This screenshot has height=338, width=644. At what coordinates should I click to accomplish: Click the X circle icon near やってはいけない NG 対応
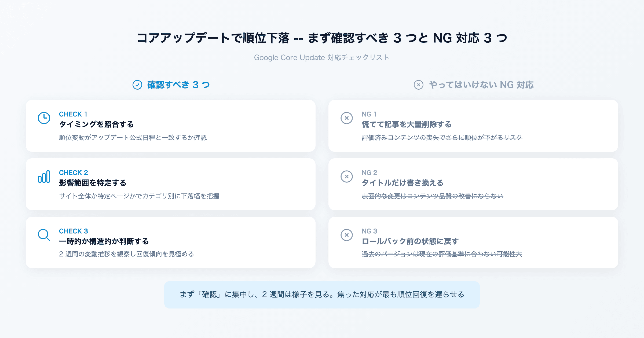point(419,85)
